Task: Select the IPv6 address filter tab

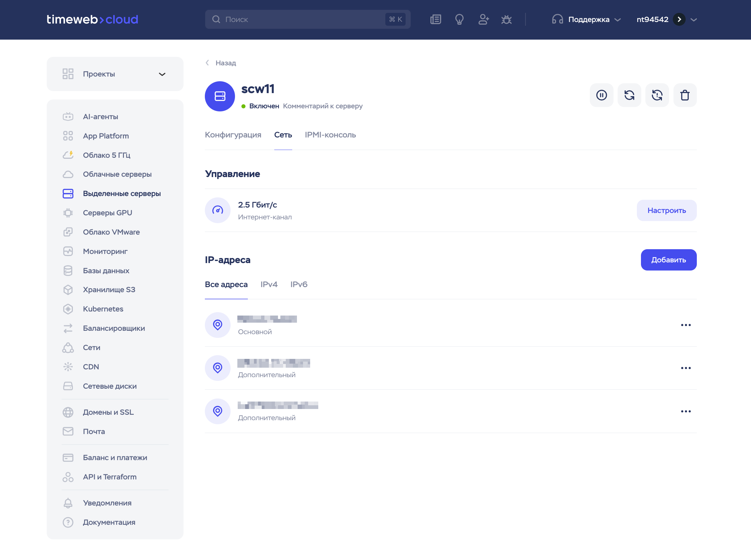Action: (299, 284)
